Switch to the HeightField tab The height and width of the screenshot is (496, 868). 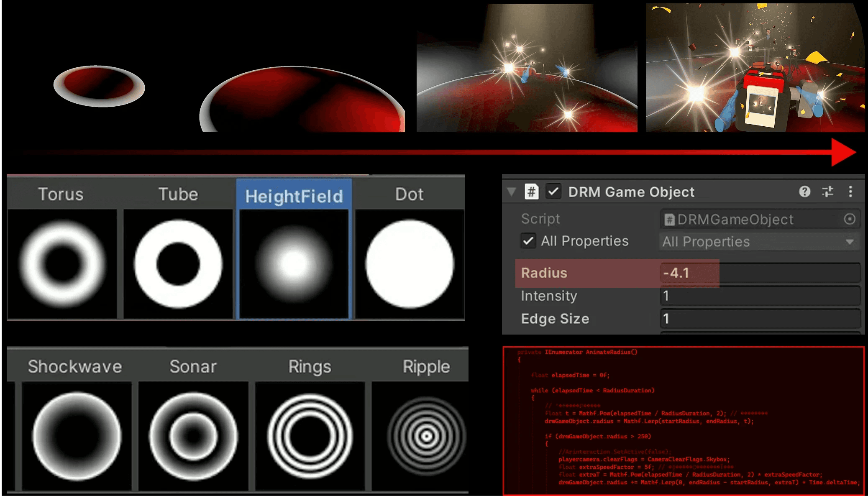294,196
